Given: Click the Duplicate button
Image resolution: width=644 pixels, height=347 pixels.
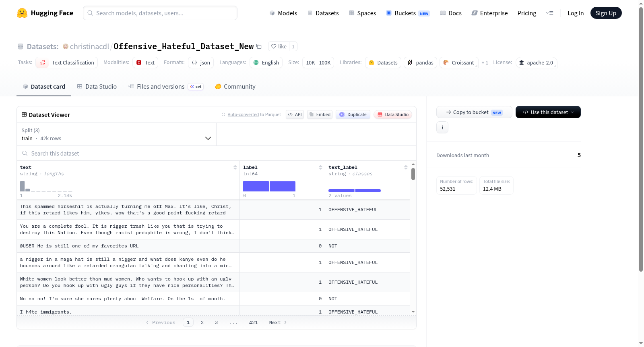Looking at the screenshot, I should point(353,114).
